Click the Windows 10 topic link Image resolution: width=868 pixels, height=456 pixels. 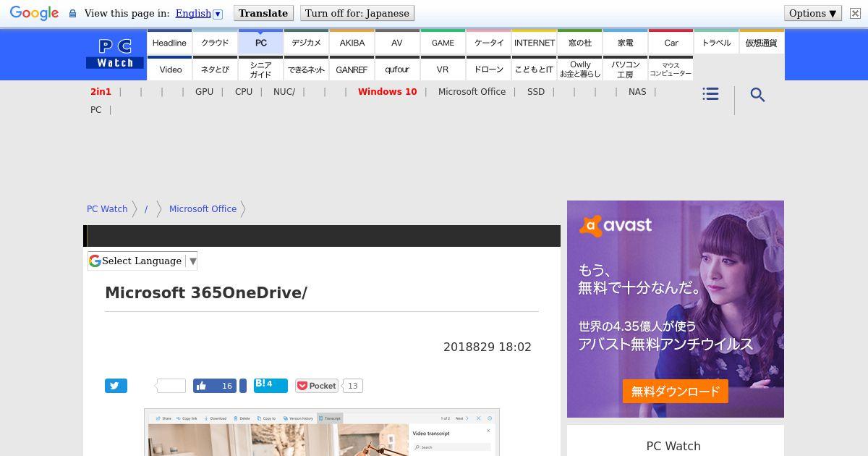point(387,92)
